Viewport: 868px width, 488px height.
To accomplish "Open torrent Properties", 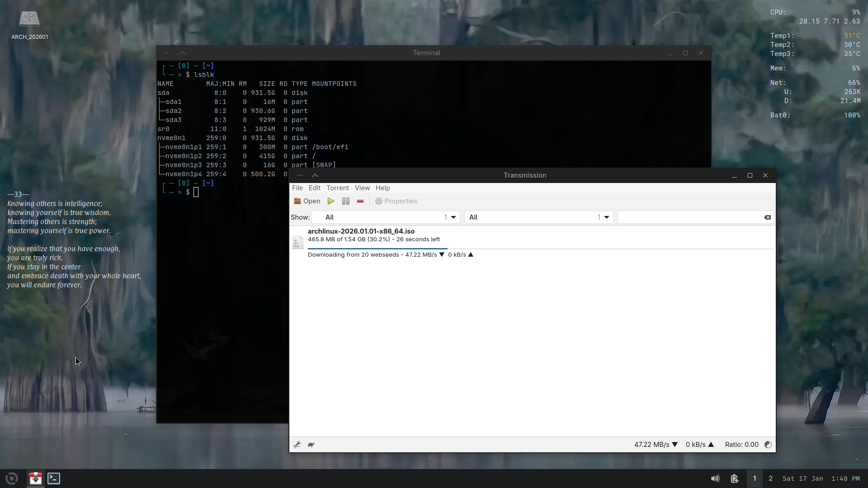I will [x=396, y=201].
